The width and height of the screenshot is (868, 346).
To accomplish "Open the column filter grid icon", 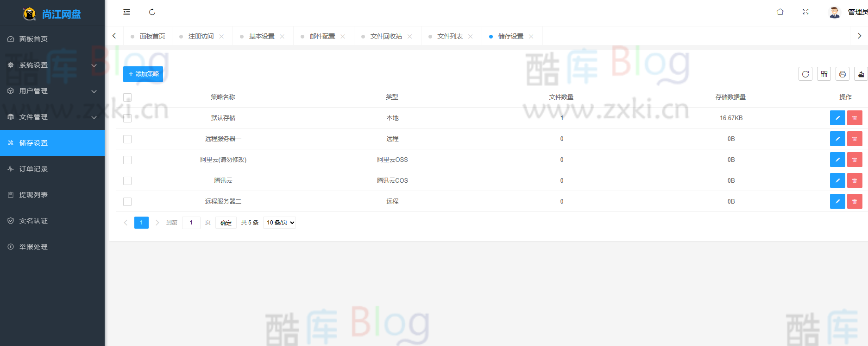I will coord(824,74).
